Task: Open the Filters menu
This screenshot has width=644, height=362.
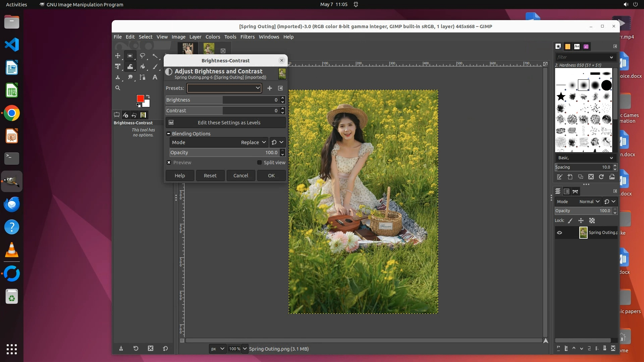Action: [x=247, y=37]
